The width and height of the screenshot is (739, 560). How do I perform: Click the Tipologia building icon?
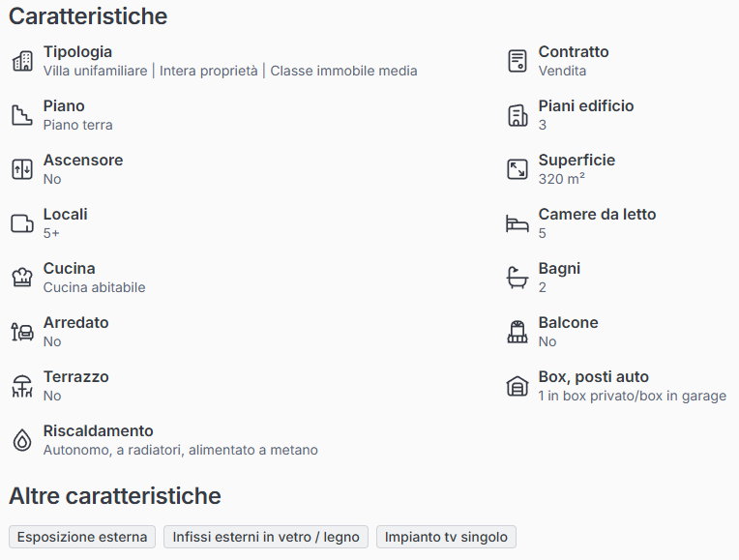coord(22,61)
